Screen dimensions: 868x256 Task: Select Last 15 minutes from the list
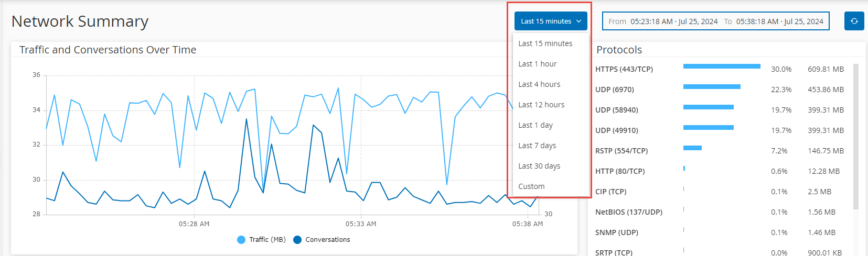pos(545,43)
